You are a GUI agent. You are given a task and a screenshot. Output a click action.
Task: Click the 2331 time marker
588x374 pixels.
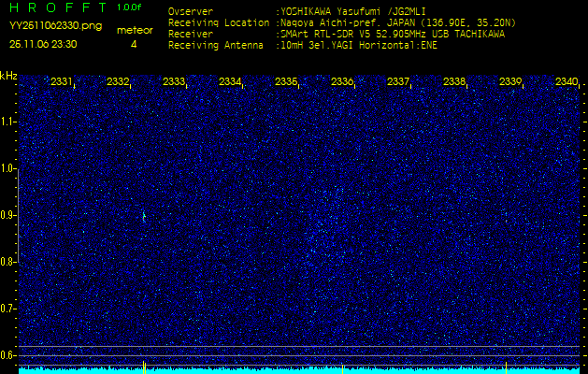62,82
